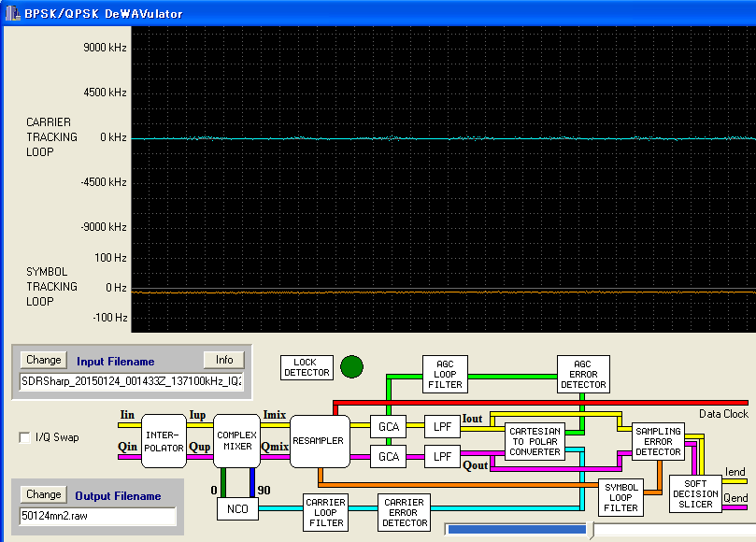Click the blue progress bar
The image size is (756, 542).
517,530
